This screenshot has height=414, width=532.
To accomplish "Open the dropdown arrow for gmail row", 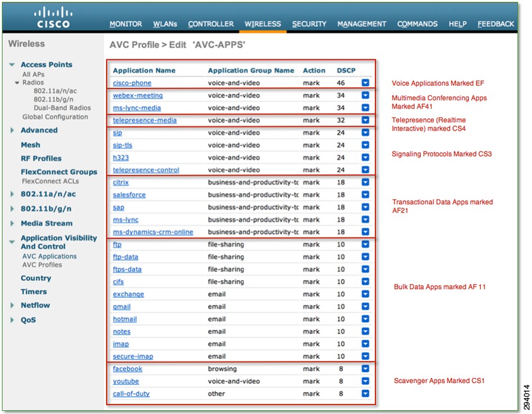I will tap(365, 307).
